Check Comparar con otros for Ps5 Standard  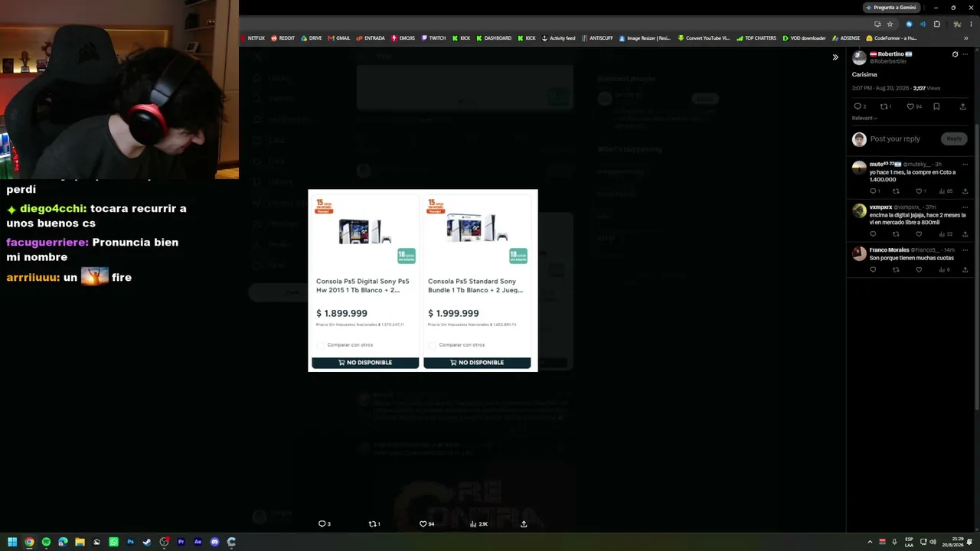coord(433,345)
